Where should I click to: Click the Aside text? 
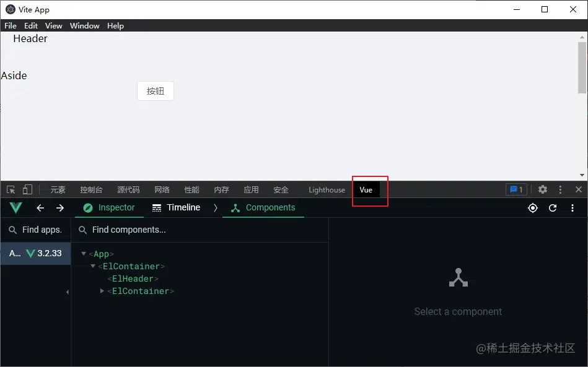coord(14,76)
